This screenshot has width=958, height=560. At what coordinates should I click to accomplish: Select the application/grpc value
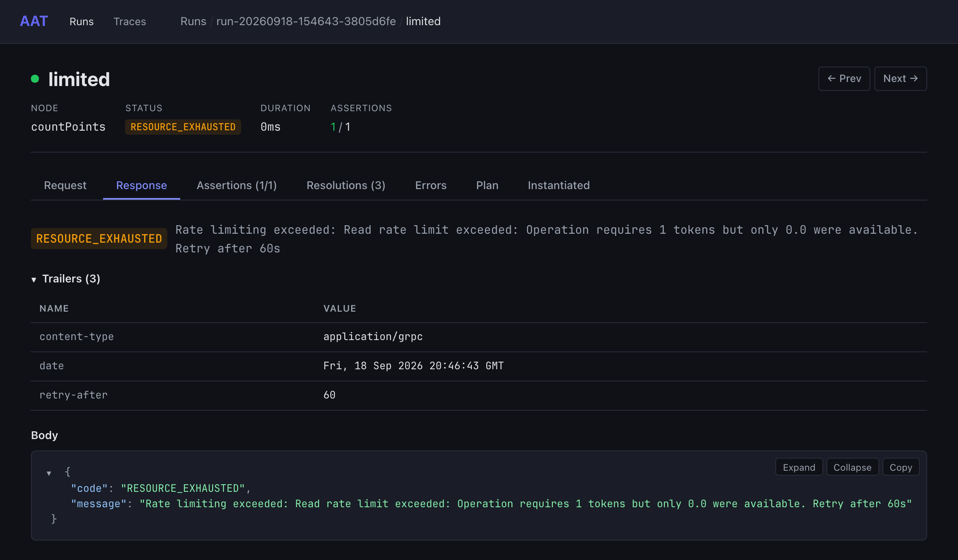373,337
